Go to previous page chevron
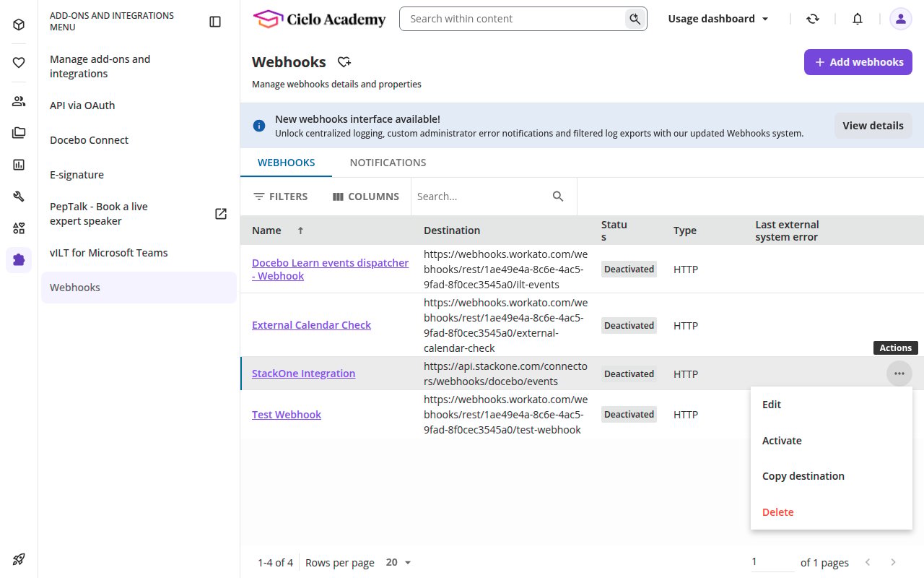The height and width of the screenshot is (578, 924). 868,562
